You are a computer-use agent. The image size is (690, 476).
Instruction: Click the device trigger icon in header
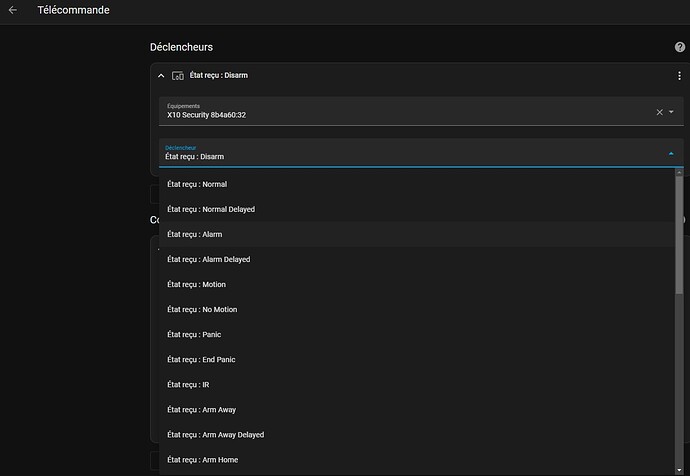(177, 76)
